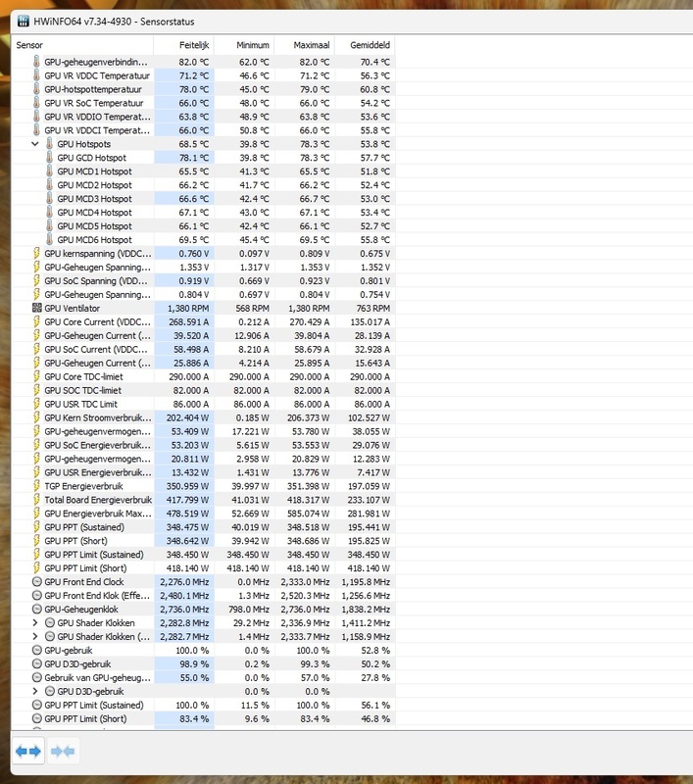Click the Minimum column header
Image resolution: width=693 pixels, height=784 pixels.
coord(244,45)
